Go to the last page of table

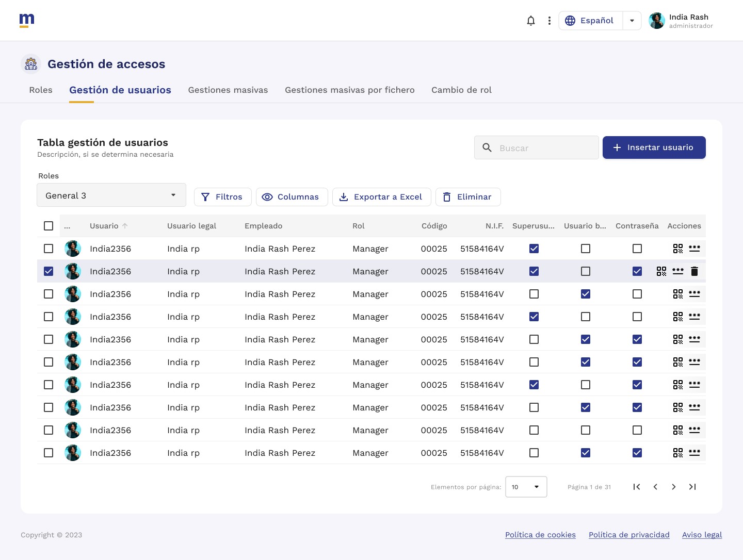(692, 487)
